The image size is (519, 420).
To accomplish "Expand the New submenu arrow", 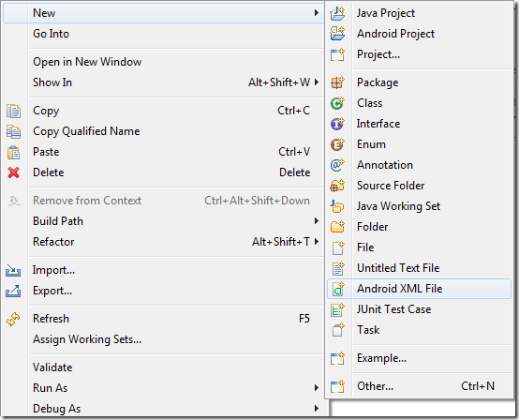I will coord(316,13).
